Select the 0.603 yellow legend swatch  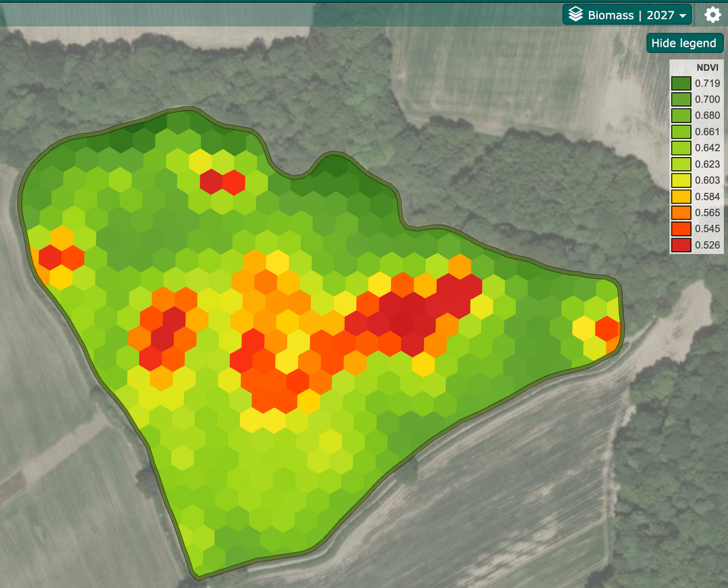point(681,180)
